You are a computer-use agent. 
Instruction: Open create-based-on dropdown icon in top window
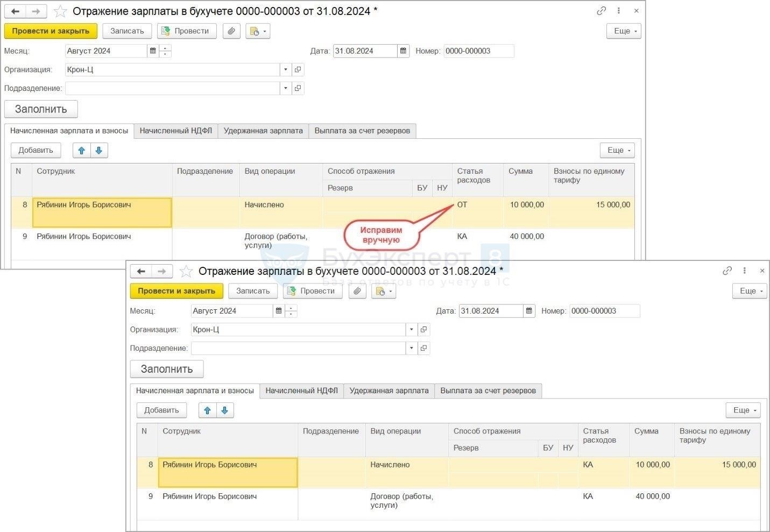258,31
